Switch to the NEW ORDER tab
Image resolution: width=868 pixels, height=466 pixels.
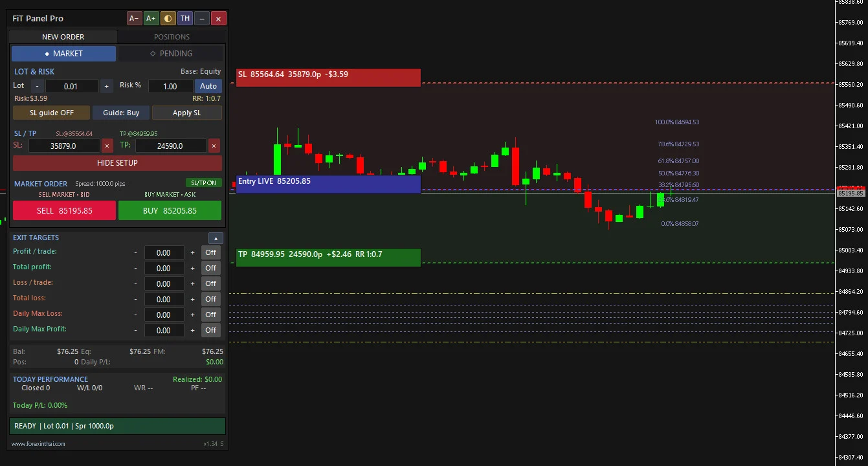coord(63,37)
